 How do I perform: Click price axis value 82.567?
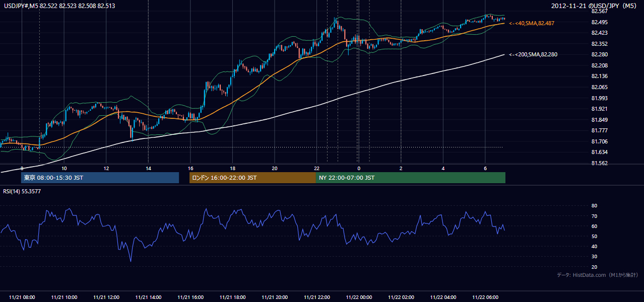click(599, 11)
